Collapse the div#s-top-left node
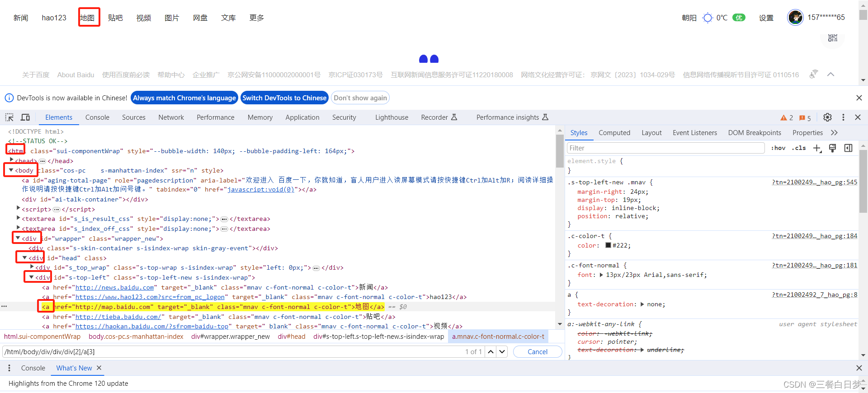The width and height of the screenshot is (868, 393). 32,276
